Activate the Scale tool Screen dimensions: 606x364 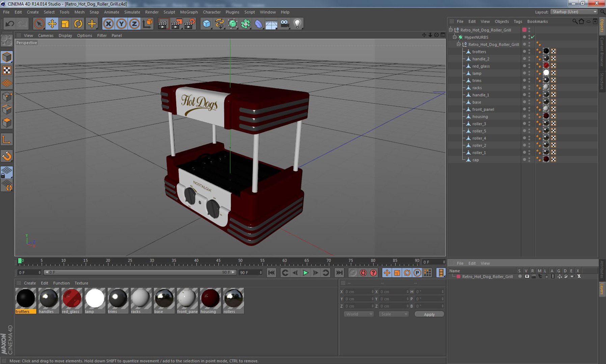[65, 24]
